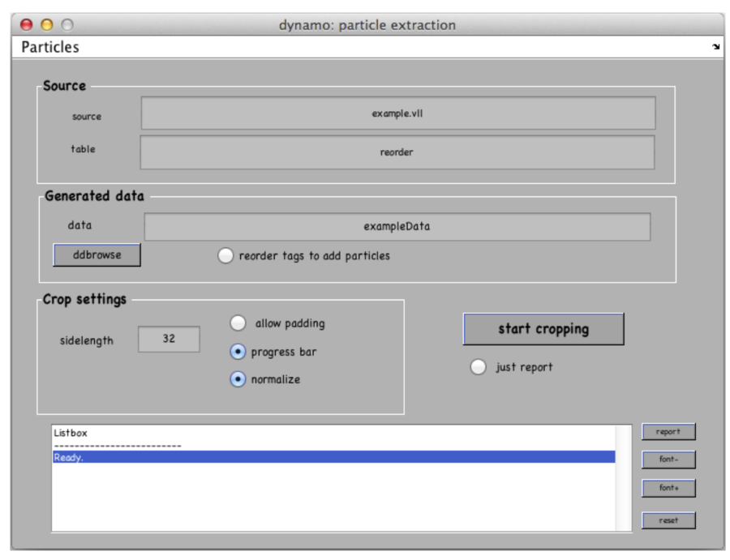Screen dimensions: 730x560
Task: Select the Ready. line in the listbox
Action: [x=333, y=457]
